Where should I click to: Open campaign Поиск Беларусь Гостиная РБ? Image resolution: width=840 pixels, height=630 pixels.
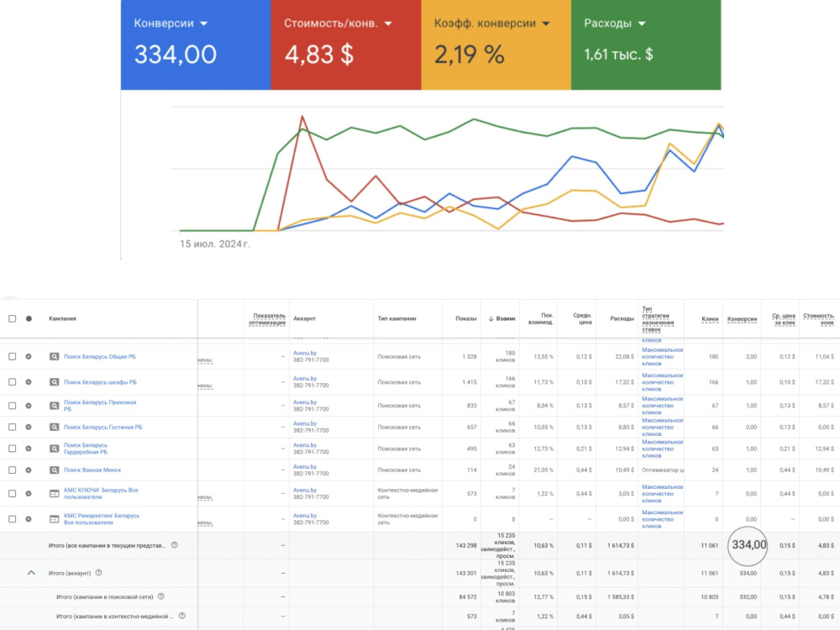pyautogui.click(x=102, y=427)
